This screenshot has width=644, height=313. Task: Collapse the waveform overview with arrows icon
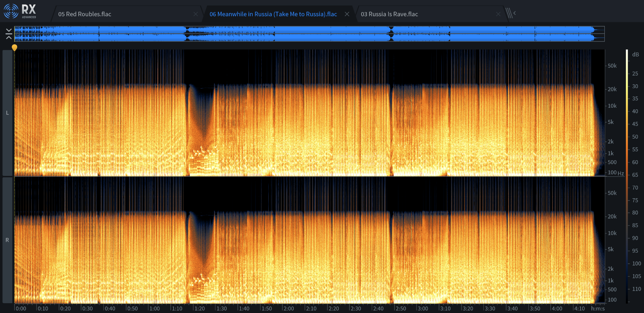pos(9,34)
